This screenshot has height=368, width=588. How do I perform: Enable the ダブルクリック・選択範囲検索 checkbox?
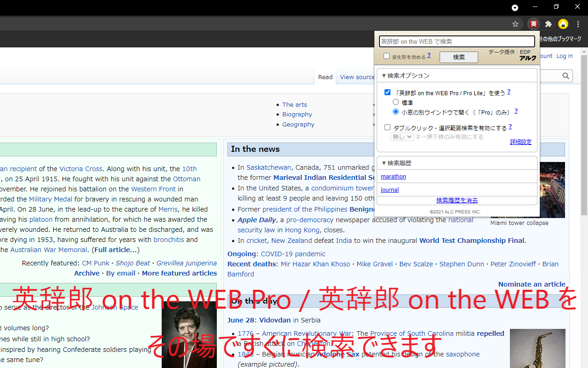point(387,127)
